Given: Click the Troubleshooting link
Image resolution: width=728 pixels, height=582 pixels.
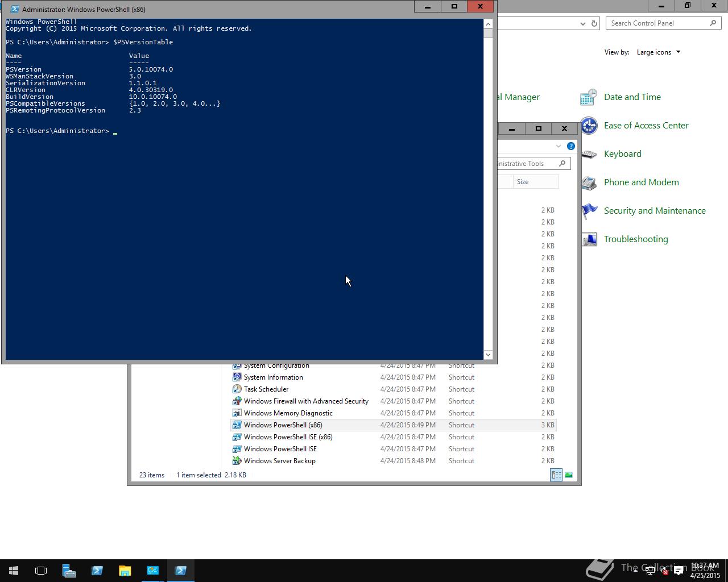Looking at the screenshot, I should click(636, 239).
